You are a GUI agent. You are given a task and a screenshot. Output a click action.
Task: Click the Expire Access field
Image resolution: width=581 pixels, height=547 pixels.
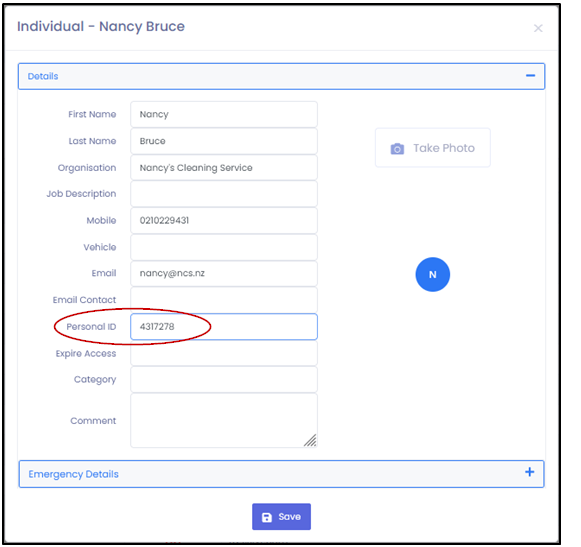coord(224,353)
